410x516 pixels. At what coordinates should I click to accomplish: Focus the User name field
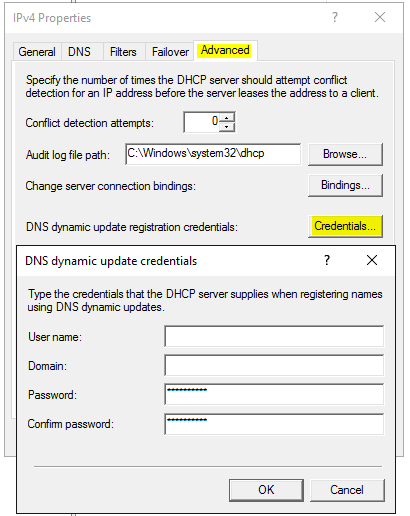(274, 336)
